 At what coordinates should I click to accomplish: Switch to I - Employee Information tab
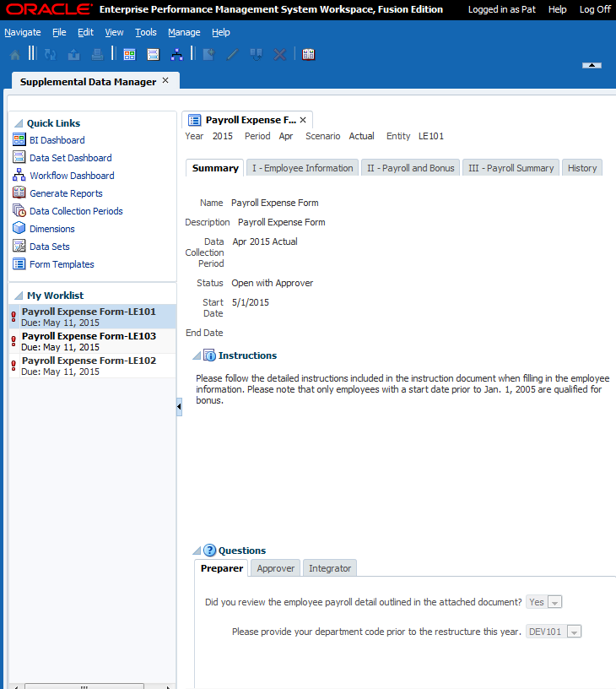click(x=302, y=168)
